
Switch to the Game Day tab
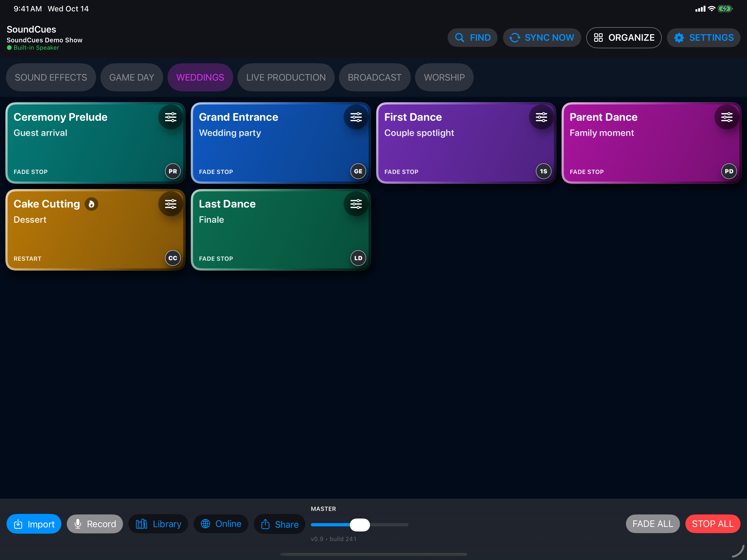(x=132, y=77)
